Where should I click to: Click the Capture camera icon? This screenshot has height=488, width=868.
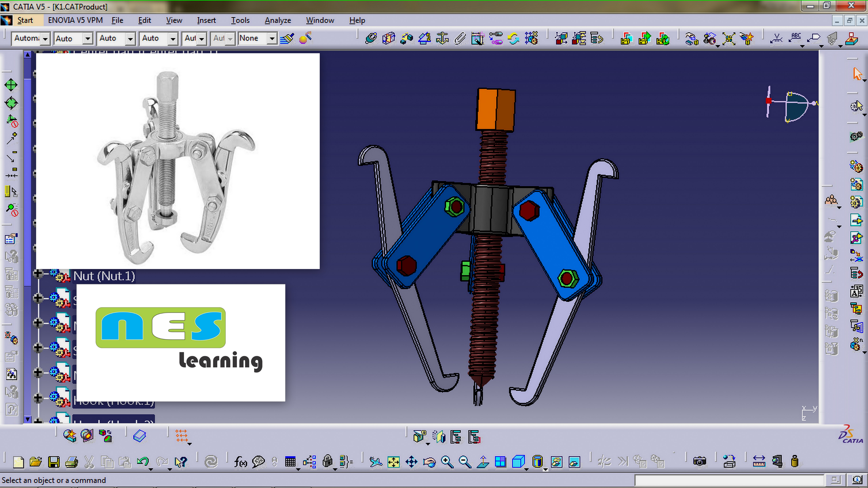[x=699, y=462]
